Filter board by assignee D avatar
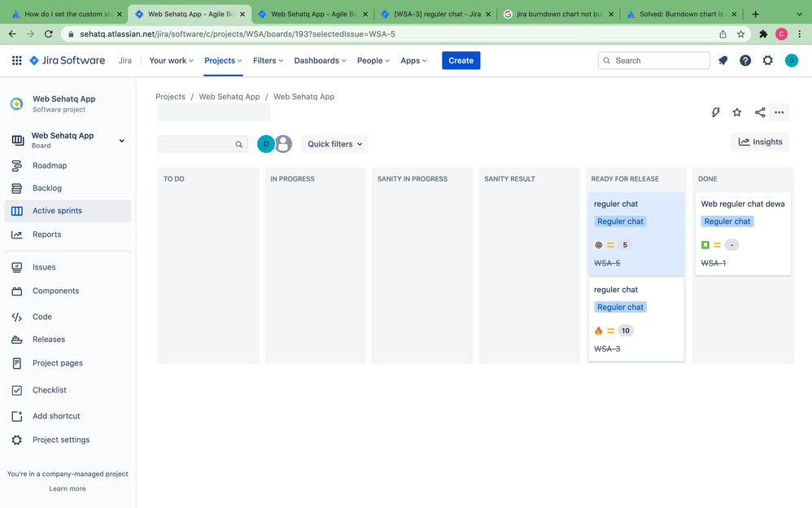 click(x=266, y=143)
